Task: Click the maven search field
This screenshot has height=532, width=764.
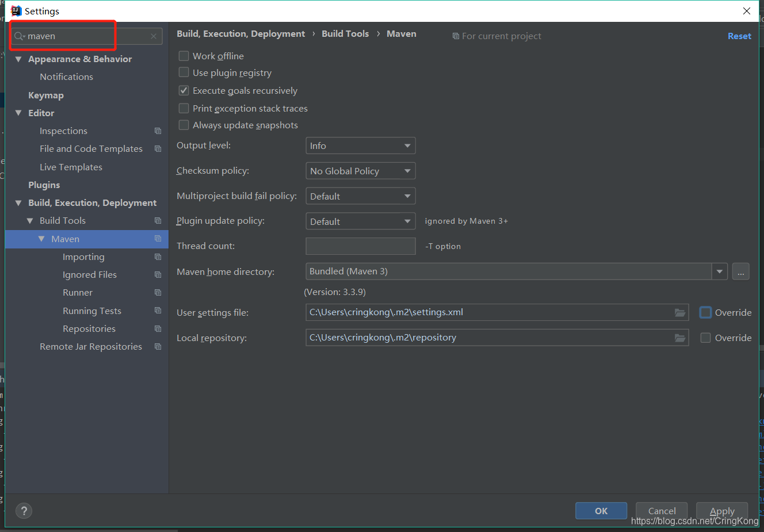Action: click(87, 36)
